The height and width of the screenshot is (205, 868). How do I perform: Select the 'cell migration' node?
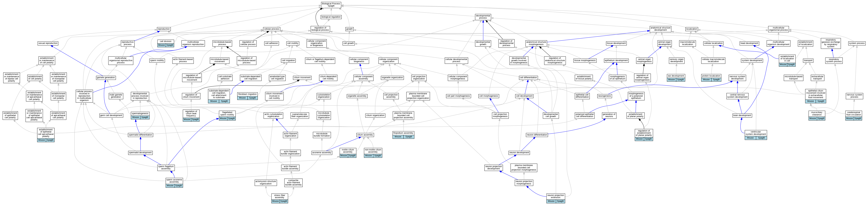pyautogui.click(x=288, y=61)
